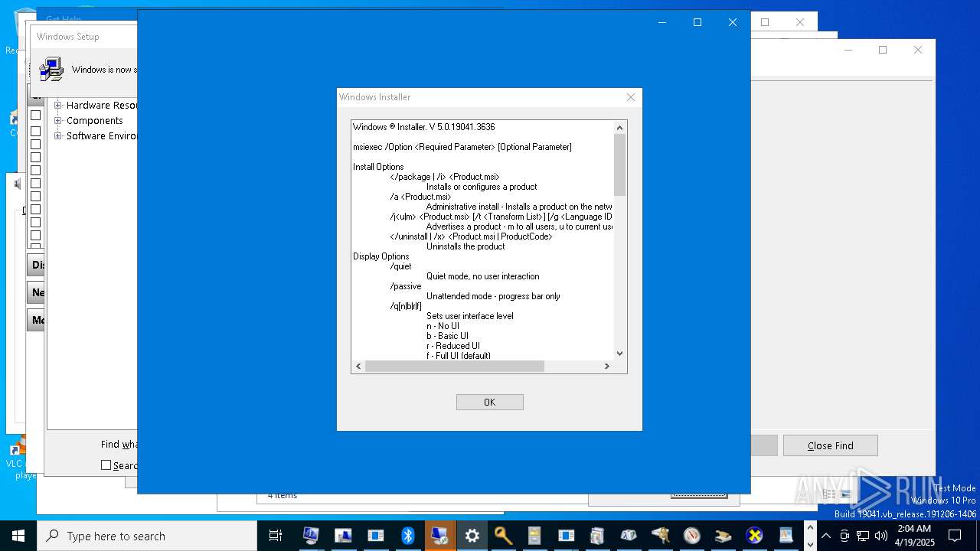The image size is (980, 551).
Task: Click 'Quiet mode, no user interaction' text
Action: 483,276
